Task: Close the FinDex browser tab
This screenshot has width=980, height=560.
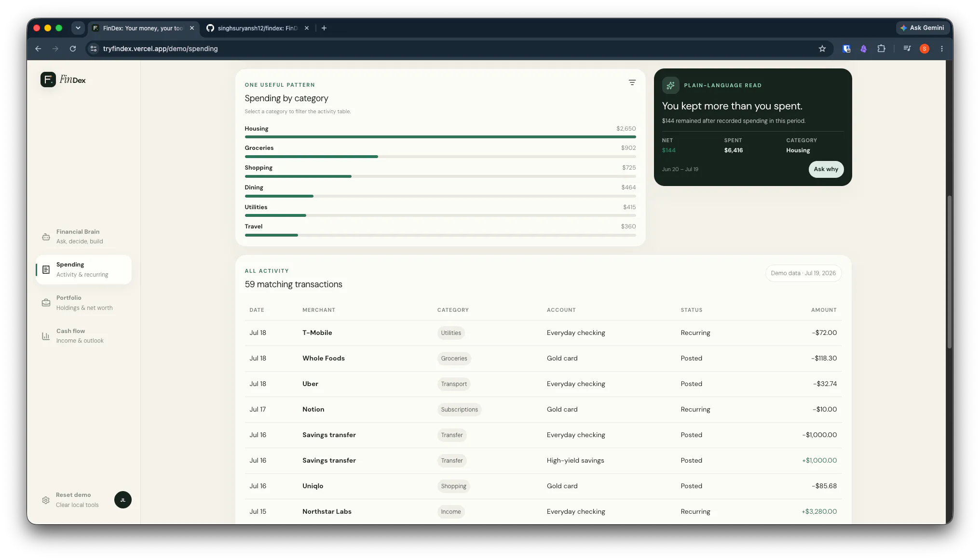Action: pyautogui.click(x=192, y=28)
